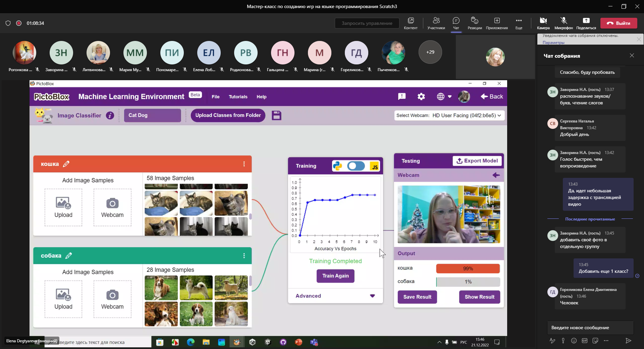The image size is (644, 349).
Task: Click the pencil icon next to кошка
Action: click(66, 164)
